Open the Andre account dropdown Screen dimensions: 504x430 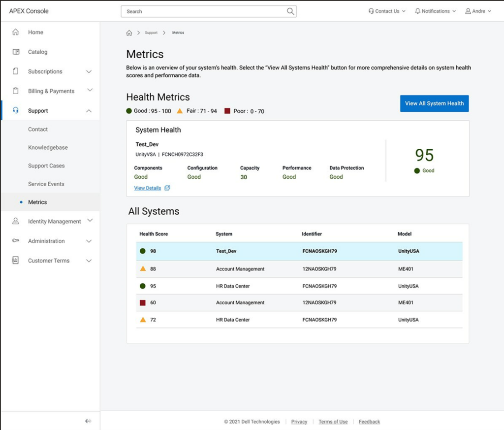[477, 11]
